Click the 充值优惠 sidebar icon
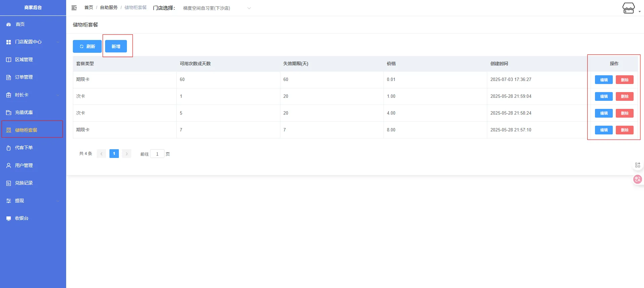644x288 pixels. (9, 113)
